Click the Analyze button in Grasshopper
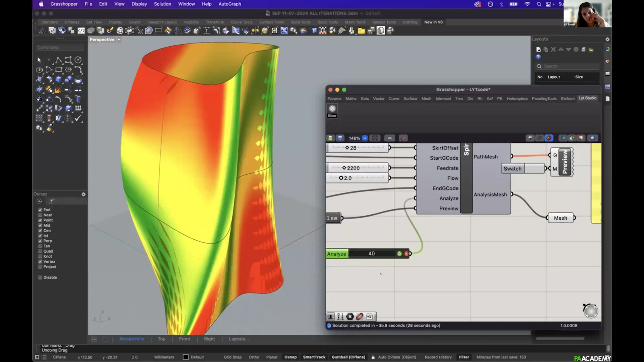Image resolution: width=644 pixels, height=362 pixels. tap(337, 254)
